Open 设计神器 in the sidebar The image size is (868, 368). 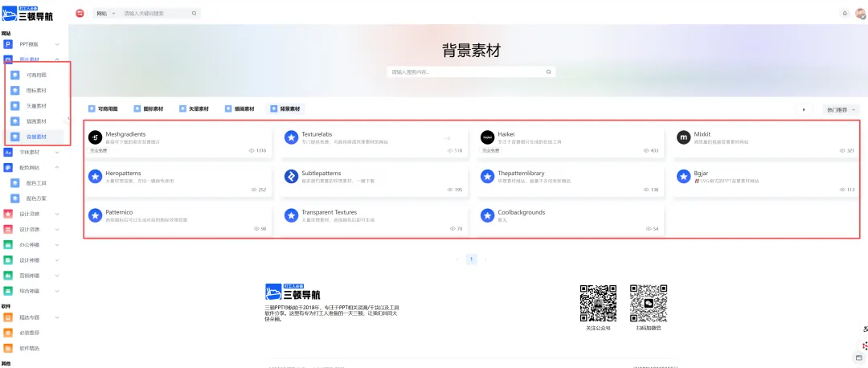coord(31,260)
